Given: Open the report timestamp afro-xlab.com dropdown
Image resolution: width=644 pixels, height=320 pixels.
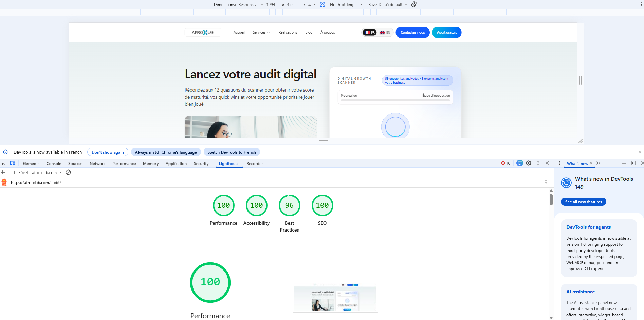Looking at the screenshot, I should point(37,172).
